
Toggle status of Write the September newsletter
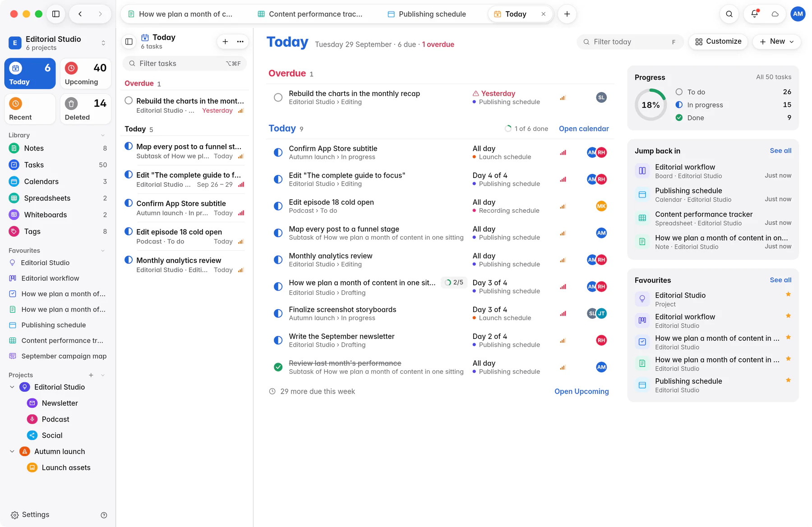click(x=278, y=340)
